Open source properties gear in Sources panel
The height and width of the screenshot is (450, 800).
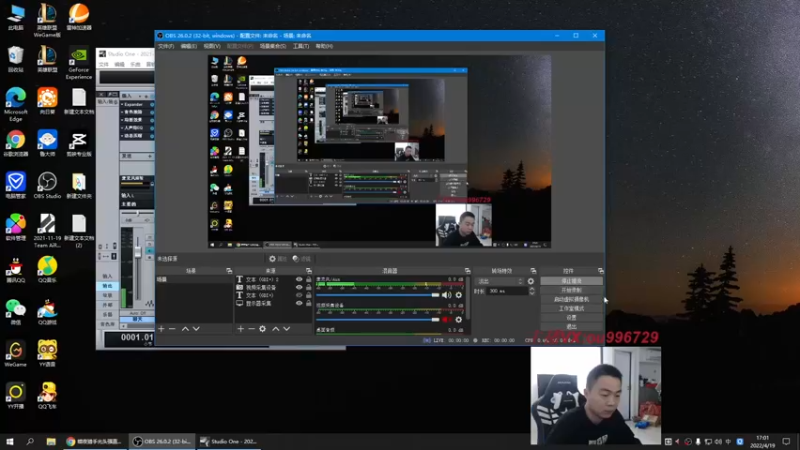(262, 329)
